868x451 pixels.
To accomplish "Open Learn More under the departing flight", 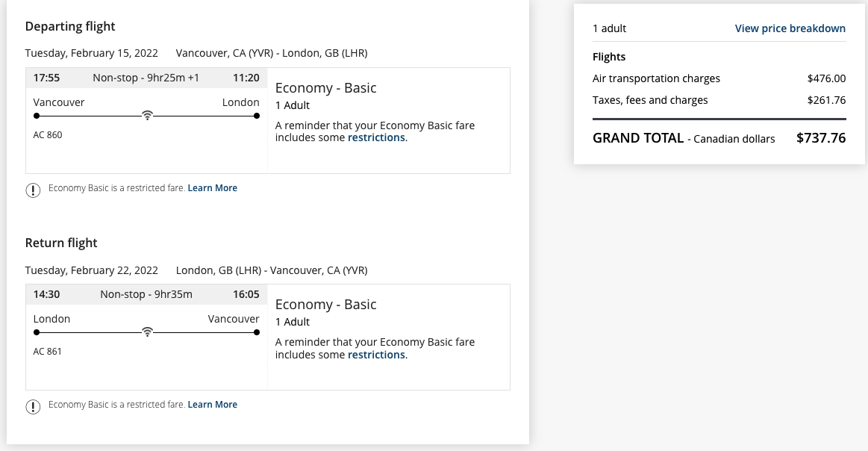I will coord(213,188).
